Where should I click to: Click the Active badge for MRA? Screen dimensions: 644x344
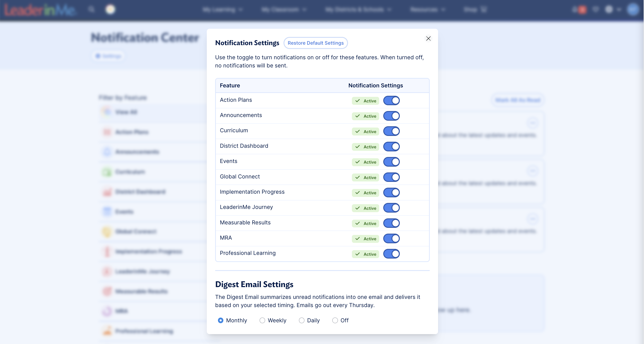(365, 239)
